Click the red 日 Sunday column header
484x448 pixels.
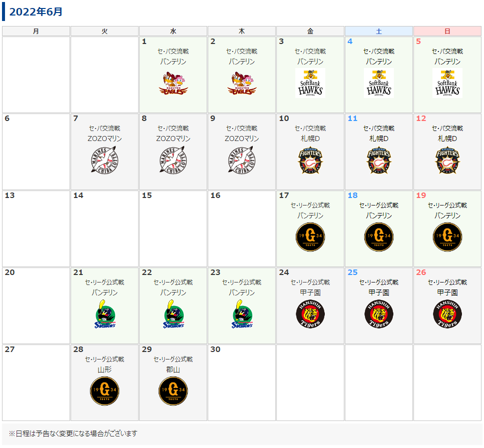click(447, 31)
